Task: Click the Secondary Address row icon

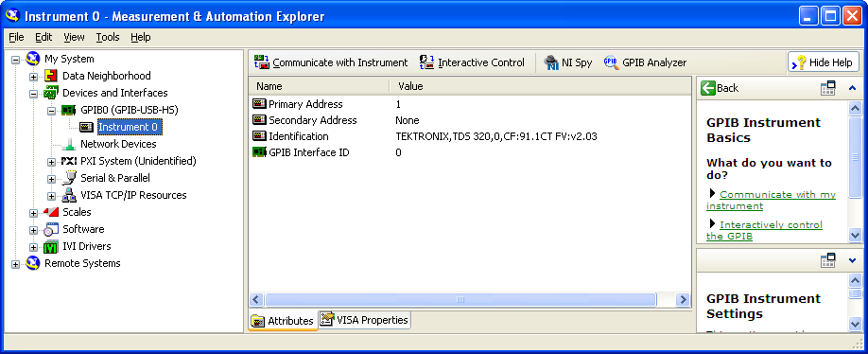Action: 259,119
